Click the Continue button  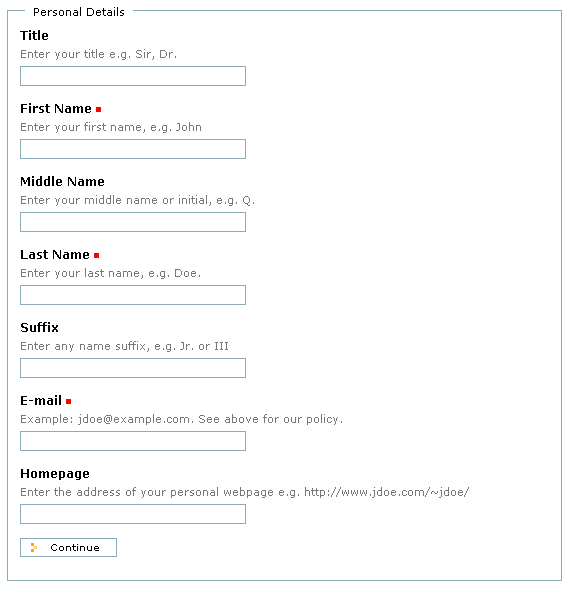click(x=68, y=547)
